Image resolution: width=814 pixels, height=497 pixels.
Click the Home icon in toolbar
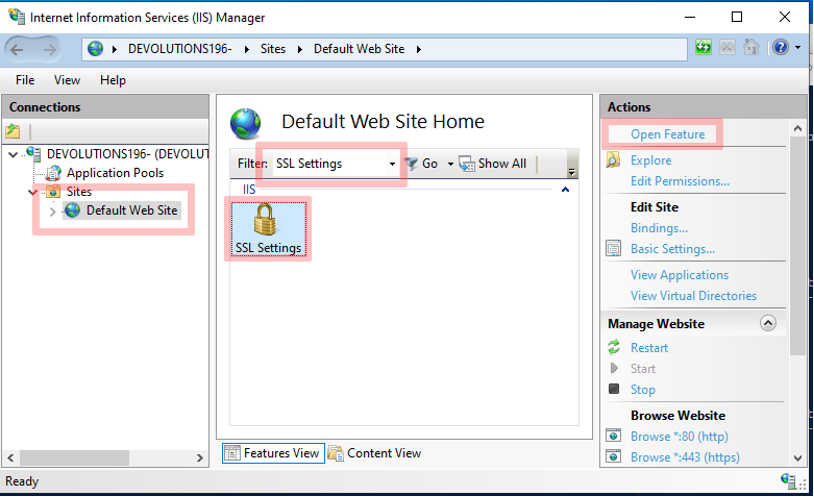tap(751, 47)
